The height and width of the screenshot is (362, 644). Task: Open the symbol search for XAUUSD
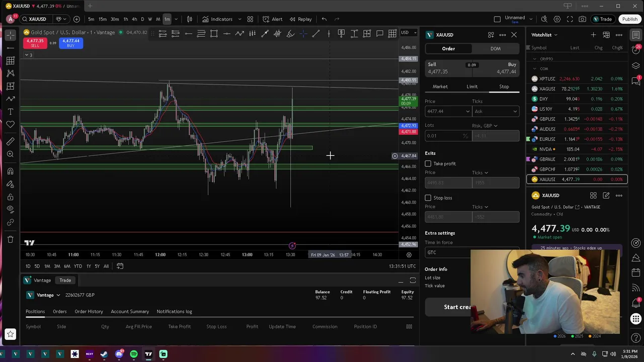click(x=37, y=19)
